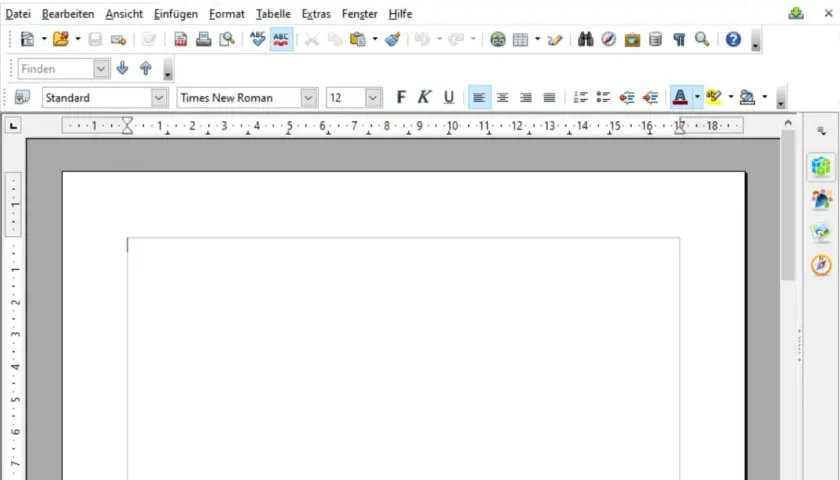Open sidebar Properties panel icon
This screenshot has height=480, width=840.
pyautogui.click(x=821, y=166)
